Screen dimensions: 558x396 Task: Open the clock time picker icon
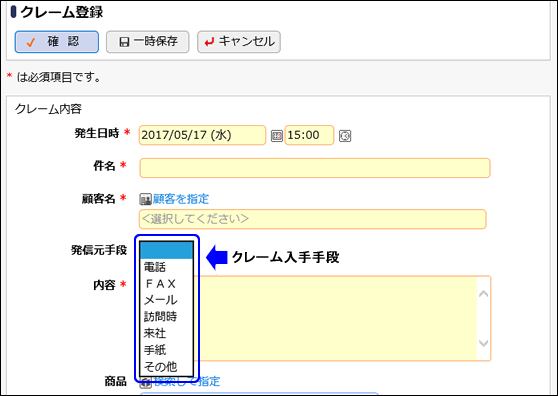pyautogui.click(x=344, y=136)
